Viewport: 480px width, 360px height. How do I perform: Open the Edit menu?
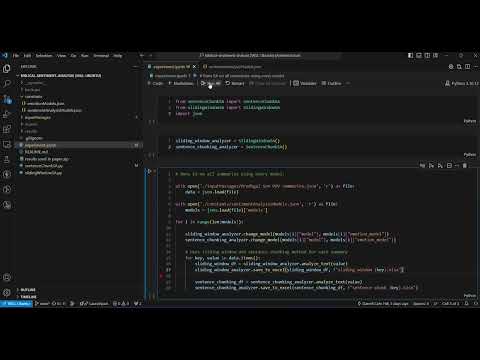coord(27,56)
